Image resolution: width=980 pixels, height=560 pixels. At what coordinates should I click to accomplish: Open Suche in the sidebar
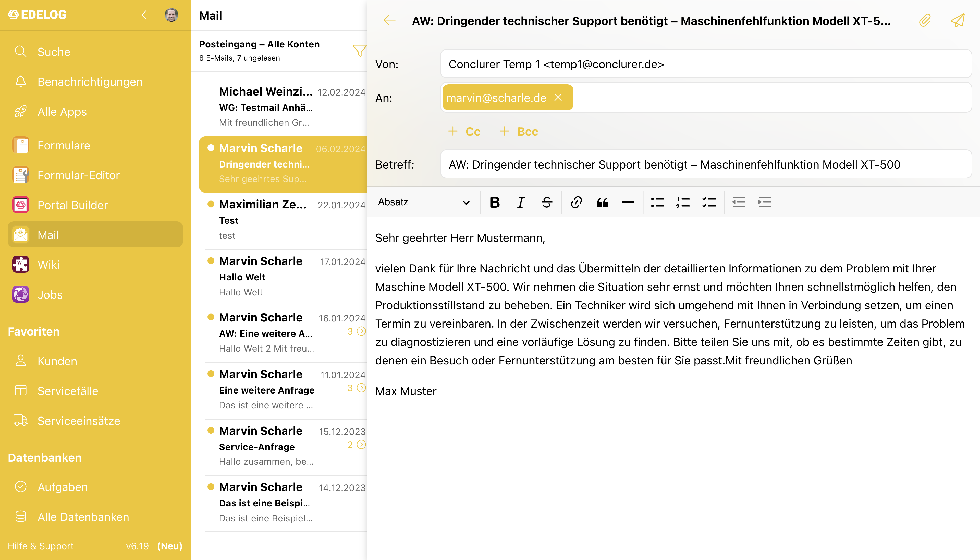coord(95,52)
